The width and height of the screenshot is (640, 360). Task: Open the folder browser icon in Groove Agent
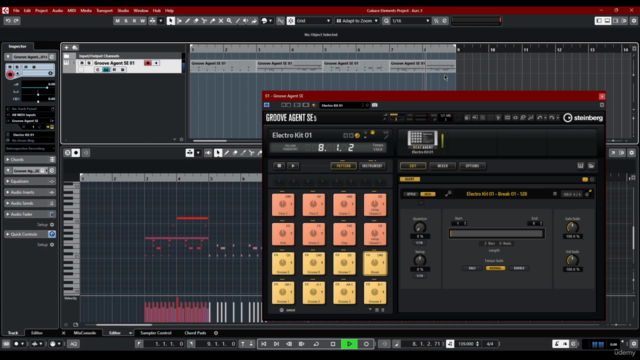591,166
